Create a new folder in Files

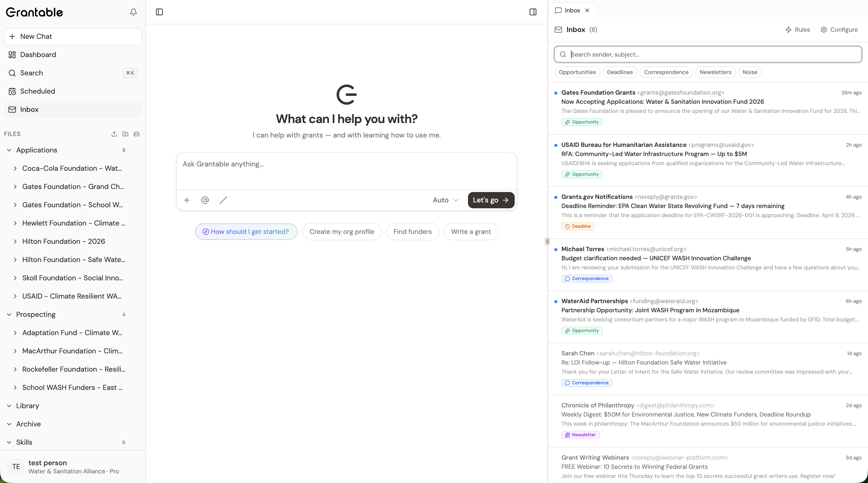click(125, 134)
